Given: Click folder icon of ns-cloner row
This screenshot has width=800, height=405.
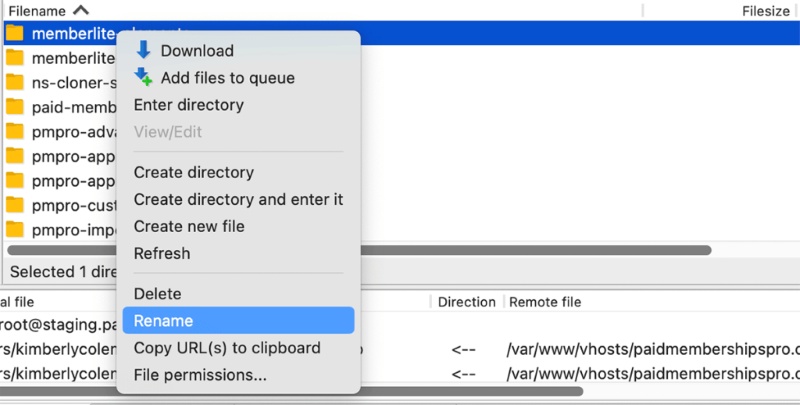Looking at the screenshot, I should pyautogui.click(x=15, y=83).
